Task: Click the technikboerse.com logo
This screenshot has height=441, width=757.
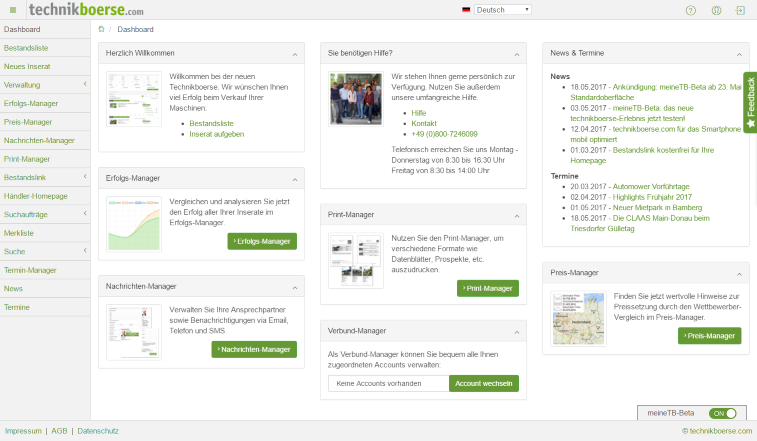Action: click(79, 10)
